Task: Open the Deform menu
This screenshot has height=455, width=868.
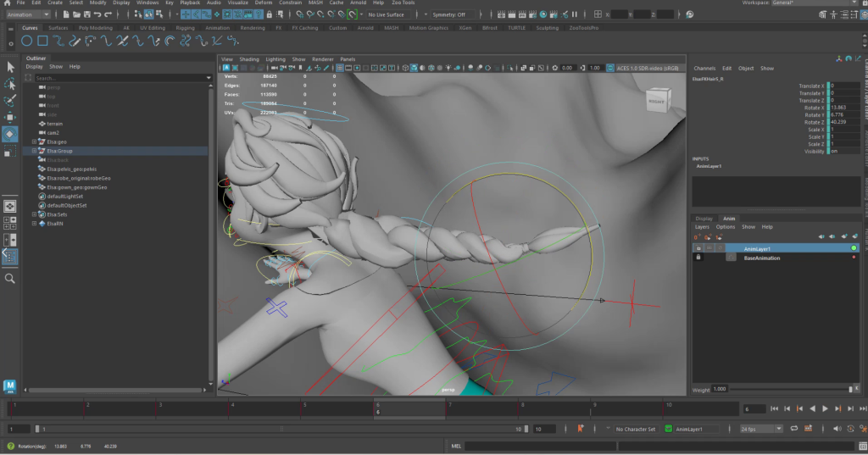Action: pyautogui.click(x=264, y=3)
